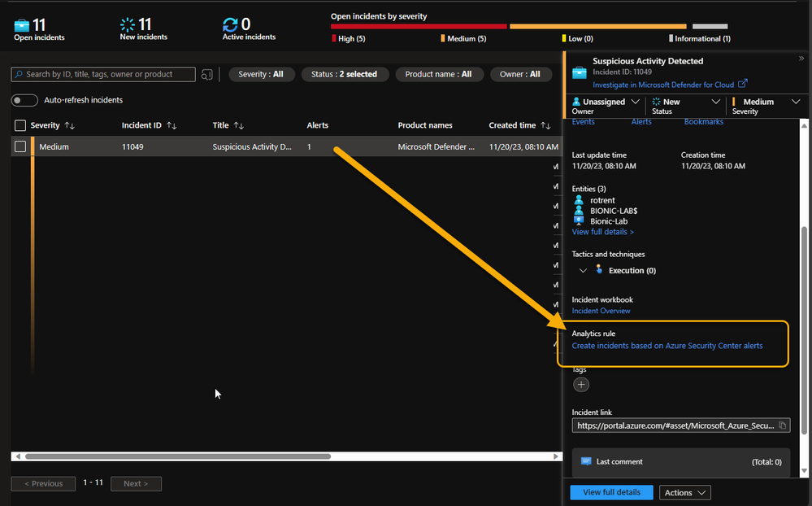This screenshot has height=506, width=812.
Task: Open the Owner : All filter
Action: click(520, 74)
